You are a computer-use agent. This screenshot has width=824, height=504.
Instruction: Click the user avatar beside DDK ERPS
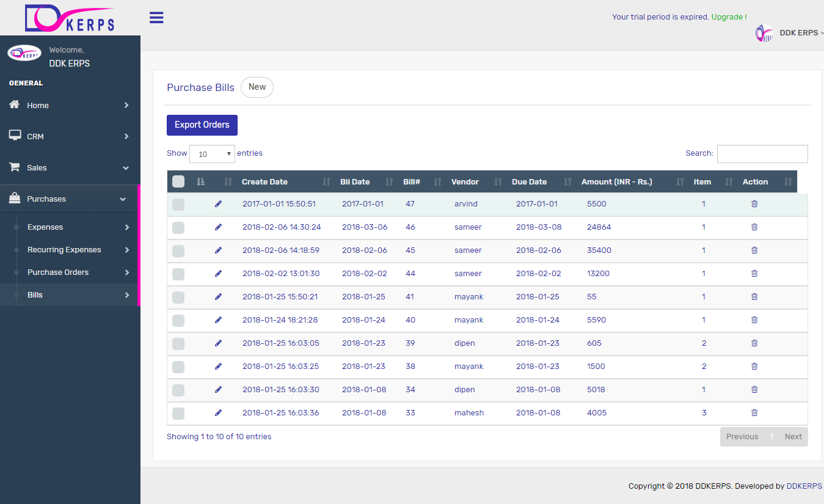pos(765,33)
